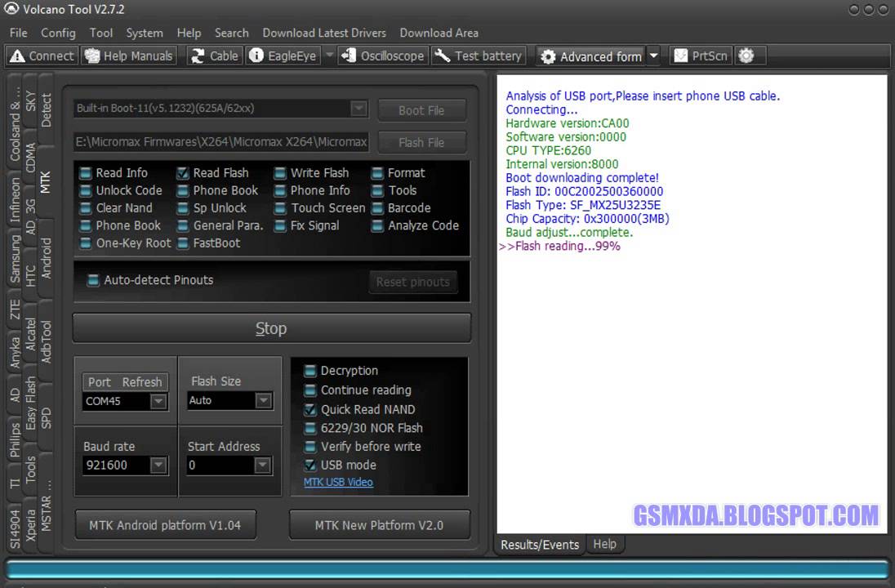Open the Start Address dropdown
The height and width of the screenshot is (588, 895).
click(x=263, y=465)
